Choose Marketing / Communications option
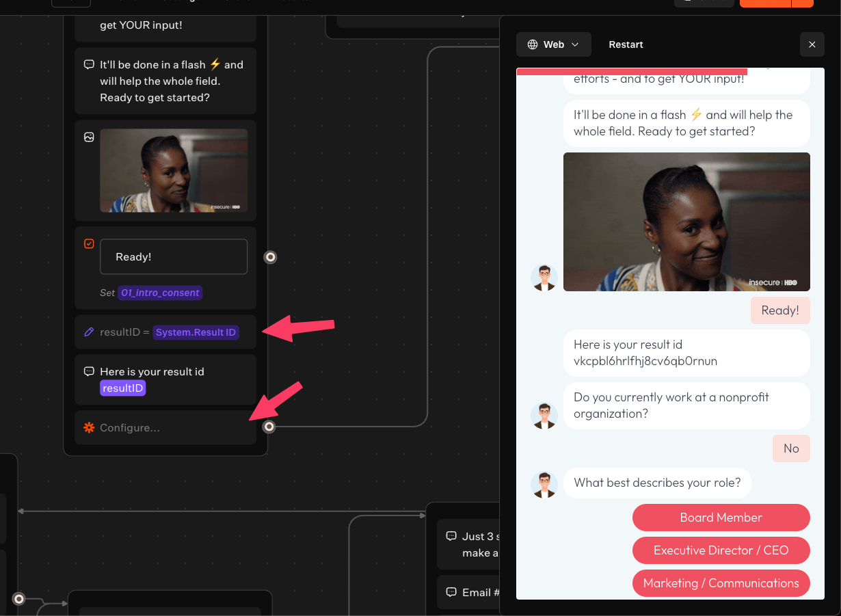 tap(721, 583)
